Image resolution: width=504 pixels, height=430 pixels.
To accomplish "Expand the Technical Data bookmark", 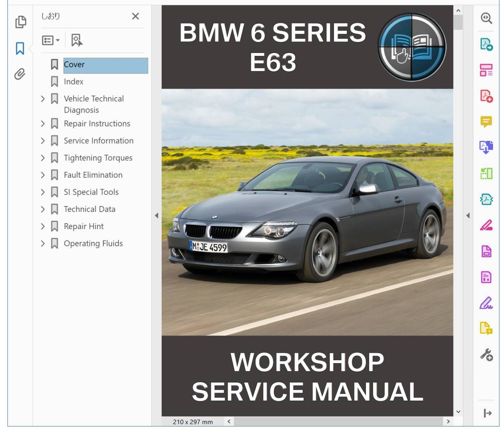I will point(43,209).
